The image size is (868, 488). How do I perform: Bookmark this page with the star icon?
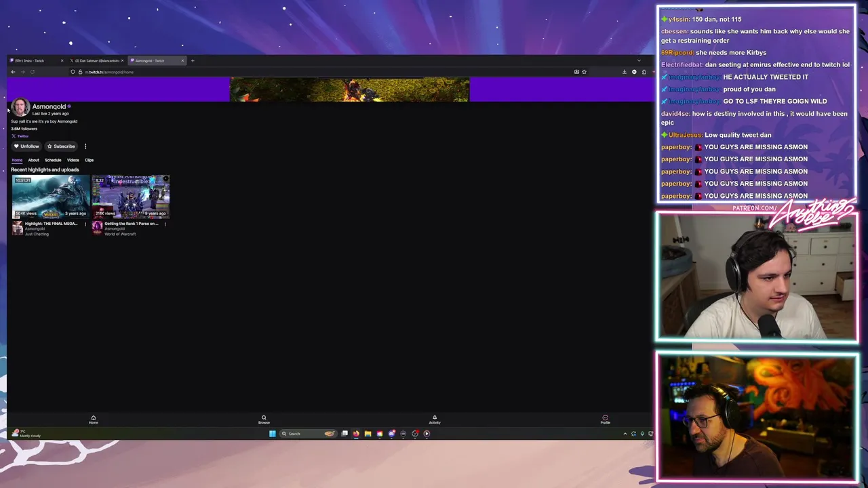pos(584,72)
